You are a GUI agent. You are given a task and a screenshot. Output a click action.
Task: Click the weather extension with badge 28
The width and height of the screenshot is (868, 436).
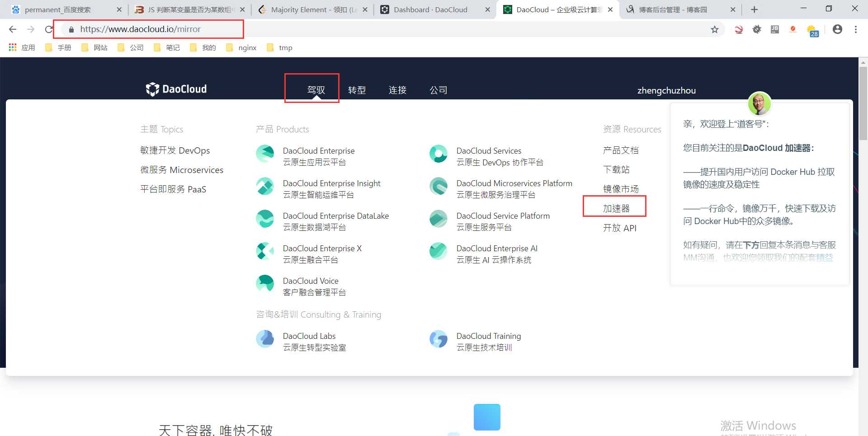[812, 30]
